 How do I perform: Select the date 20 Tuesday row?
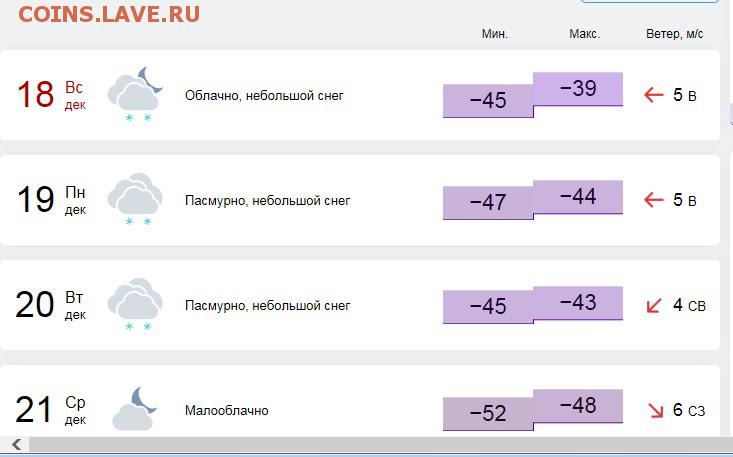pyautogui.click(x=50, y=305)
